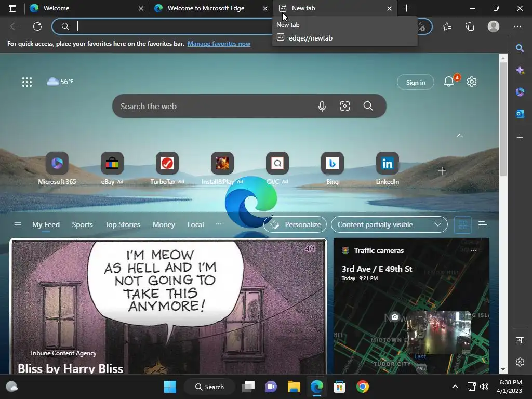The image size is (532, 399).
Task: Open Task View from taskbar
Action: 248,387
